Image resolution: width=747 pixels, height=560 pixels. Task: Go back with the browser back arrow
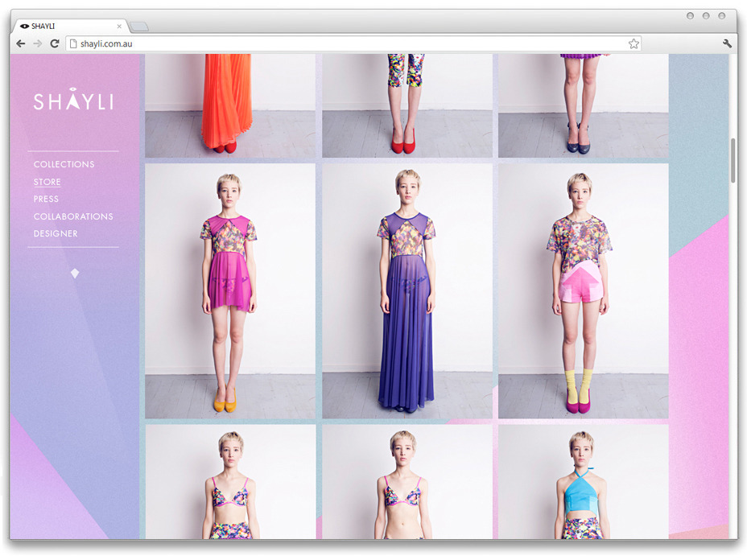click(x=20, y=43)
